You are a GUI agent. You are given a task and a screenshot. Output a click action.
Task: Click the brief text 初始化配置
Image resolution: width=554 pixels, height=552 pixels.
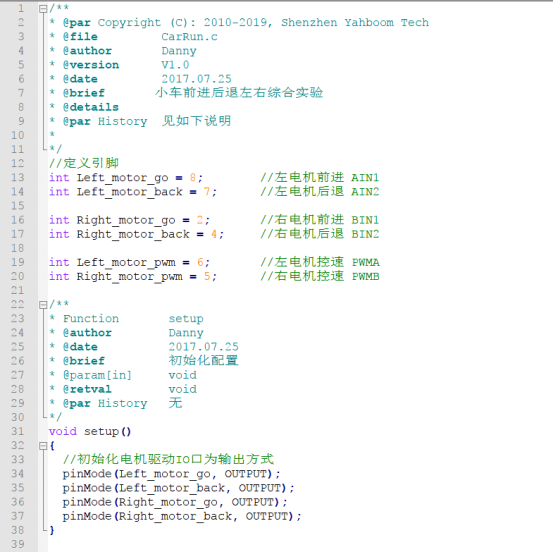coord(204,360)
